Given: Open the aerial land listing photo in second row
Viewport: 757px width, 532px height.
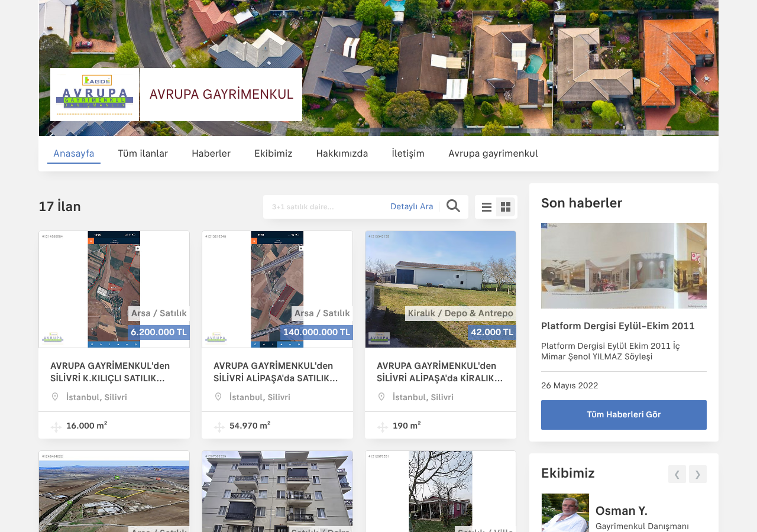Looking at the screenshot, I should click(x=114, y=492).
